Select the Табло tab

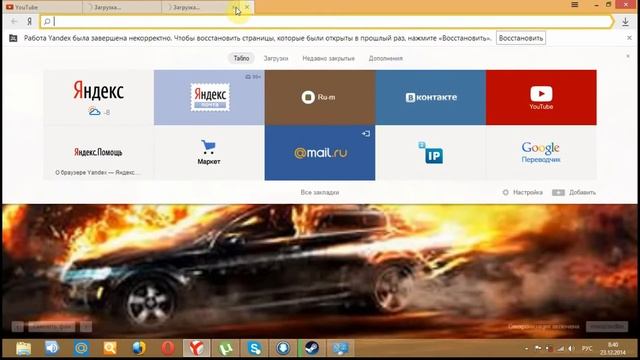241,58
